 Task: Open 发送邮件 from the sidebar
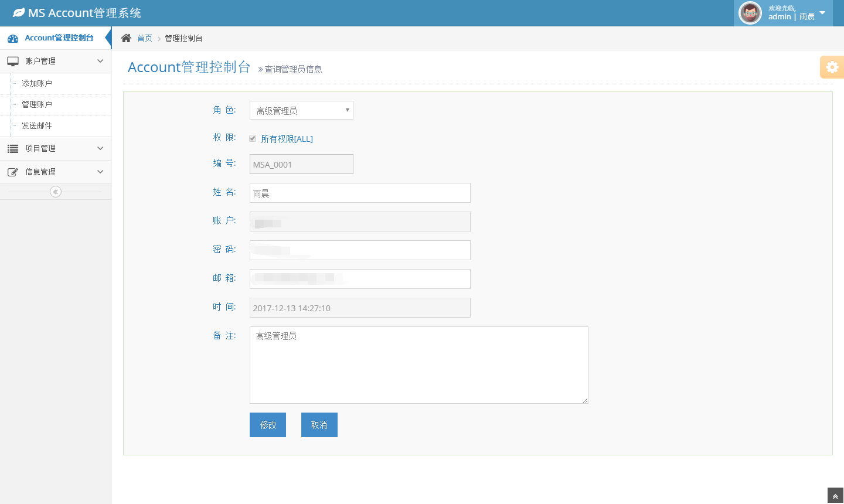point(37,125)
